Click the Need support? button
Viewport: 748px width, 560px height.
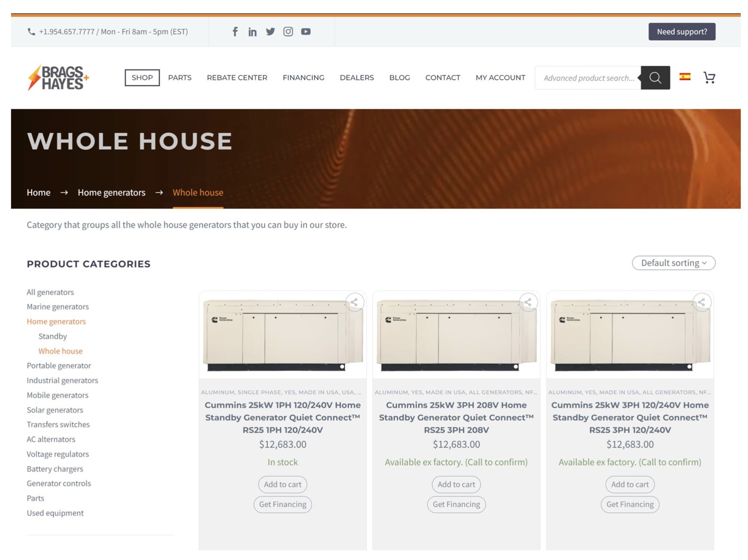(682, 32)
